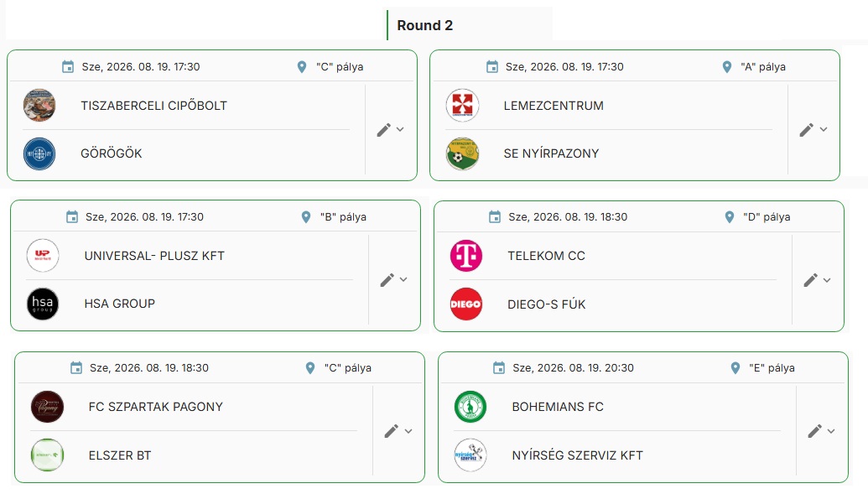Click the Nyírség Szerviz KFT logo

pos(470,455)
